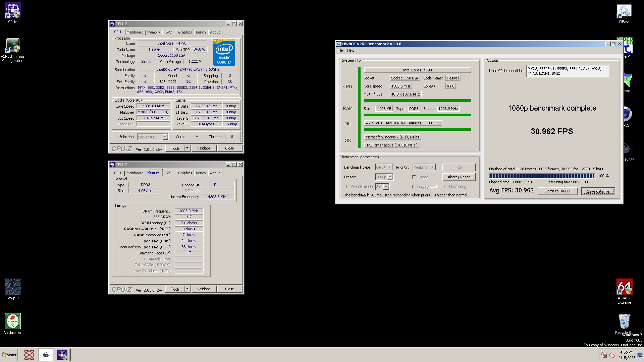The image size is (644, 362).
Task: Expand Tools arrow in lower CPU-Z window
Action: point(187,289)
